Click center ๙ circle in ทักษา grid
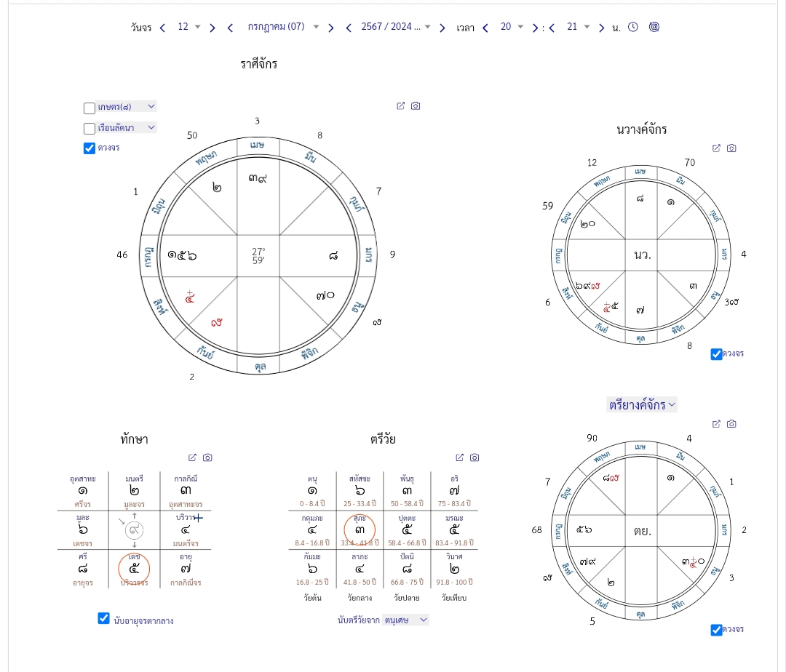This screenshot has width=786, height=672. pyautogui.click(x=134, y=529)
